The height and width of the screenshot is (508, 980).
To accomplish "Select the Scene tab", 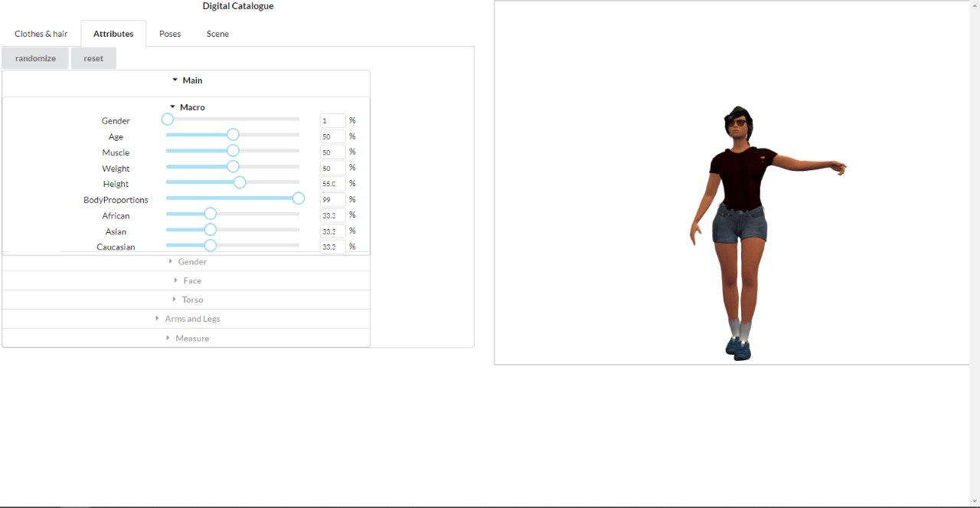I will (217, 33).
